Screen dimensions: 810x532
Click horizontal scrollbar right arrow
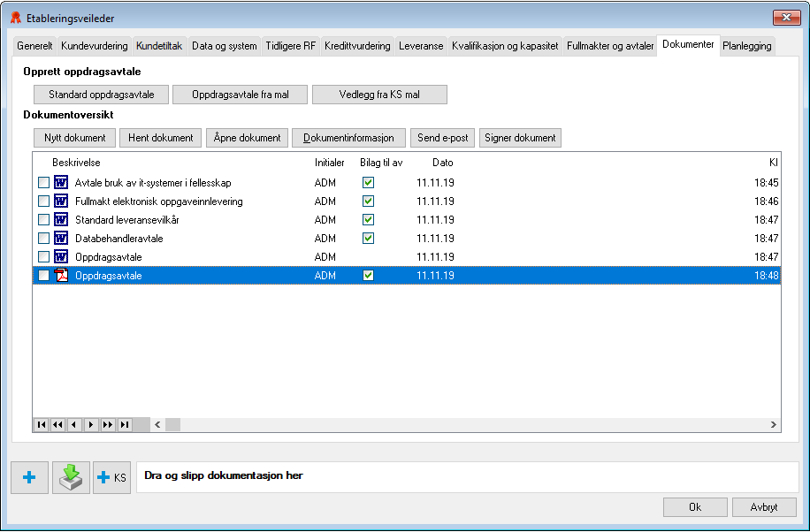point(774,424)
